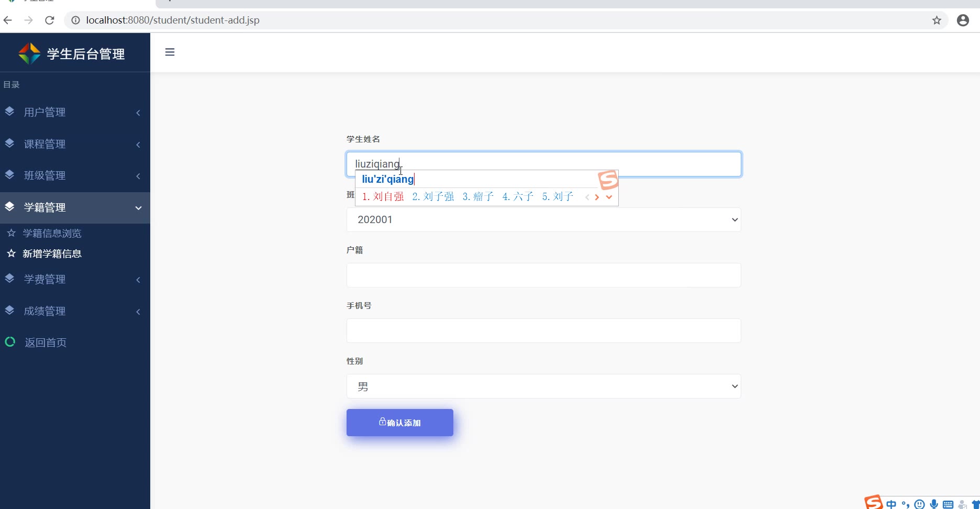Collapse the 学籍管理 submenu chevron
Image resolution: width=980 pixels, height=509 pixels.
click(138, 208)
